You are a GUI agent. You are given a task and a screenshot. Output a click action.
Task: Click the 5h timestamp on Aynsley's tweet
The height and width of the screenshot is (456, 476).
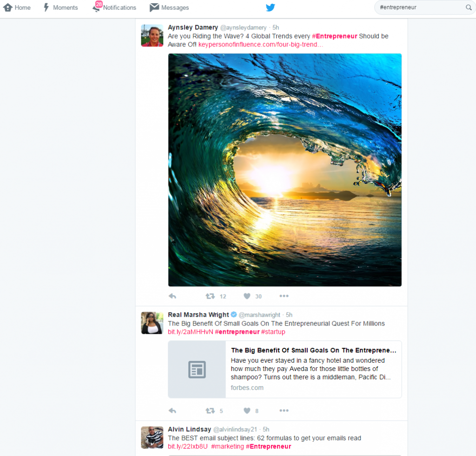click(276, 27)
